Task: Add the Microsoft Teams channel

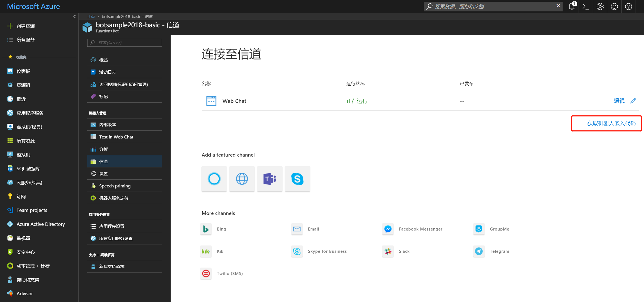Action: (x=270, y=179)
